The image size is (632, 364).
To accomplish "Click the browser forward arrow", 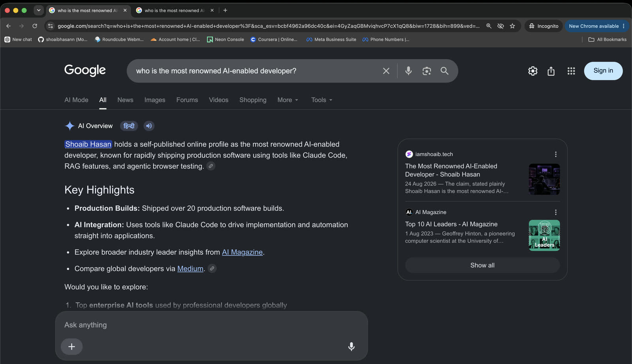I will (x=21, y=26).
